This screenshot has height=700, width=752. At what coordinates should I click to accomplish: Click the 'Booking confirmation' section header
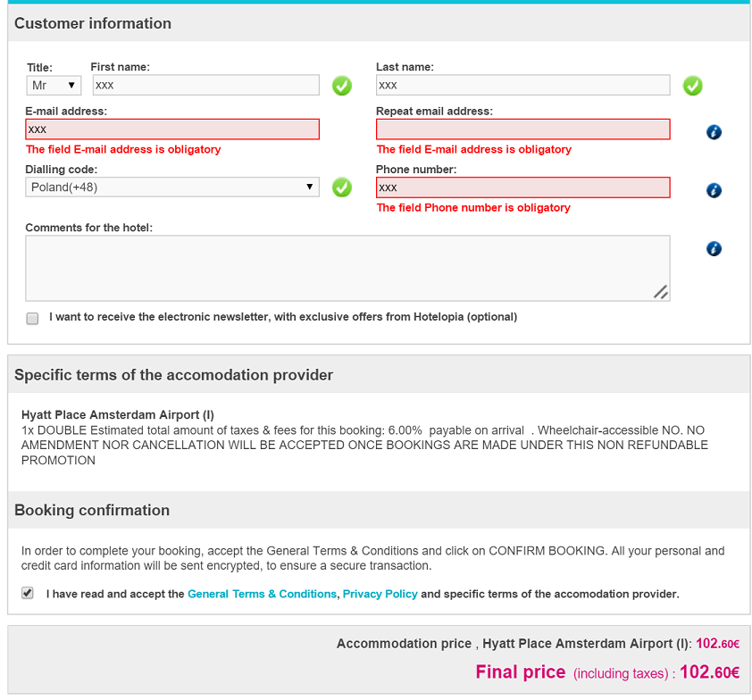tap(92, 510)
